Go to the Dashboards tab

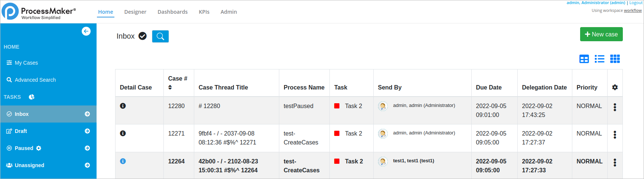[172, 12]
